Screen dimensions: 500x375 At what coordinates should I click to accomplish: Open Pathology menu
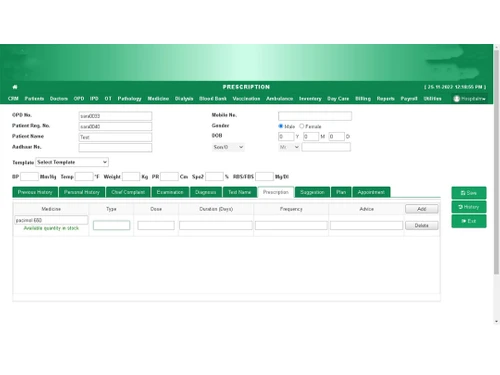pyautogui.click(x=129, y=99)
